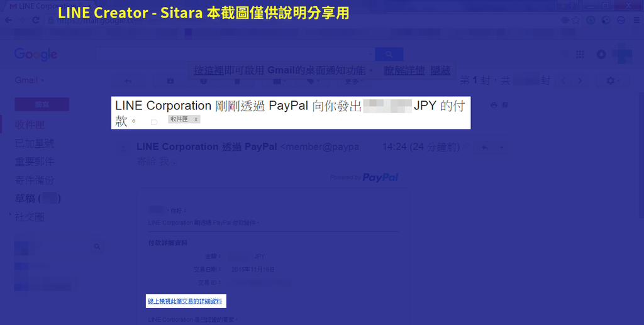Click the sender name LINE Corporation 透過 PayPal
644x325 pixels.
(x=206, y=146)
